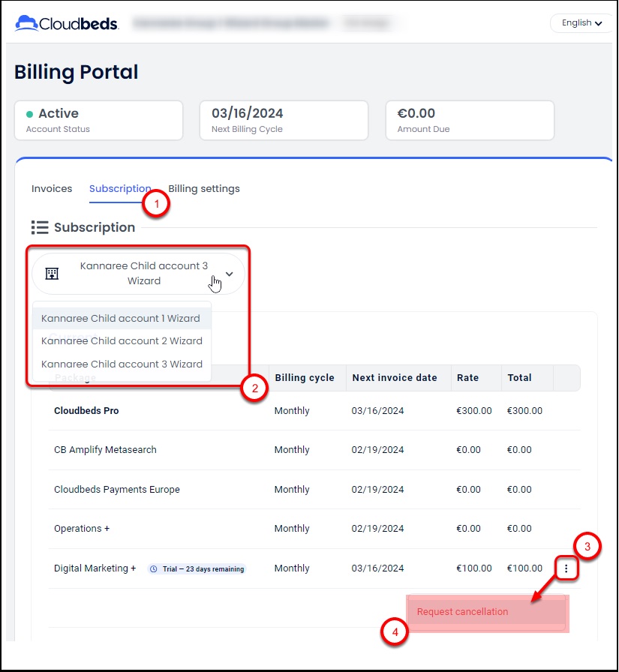The width and height of the screenshot is (619, 672).
Task: Open the English language dropdown
Action: click(580, 22)
